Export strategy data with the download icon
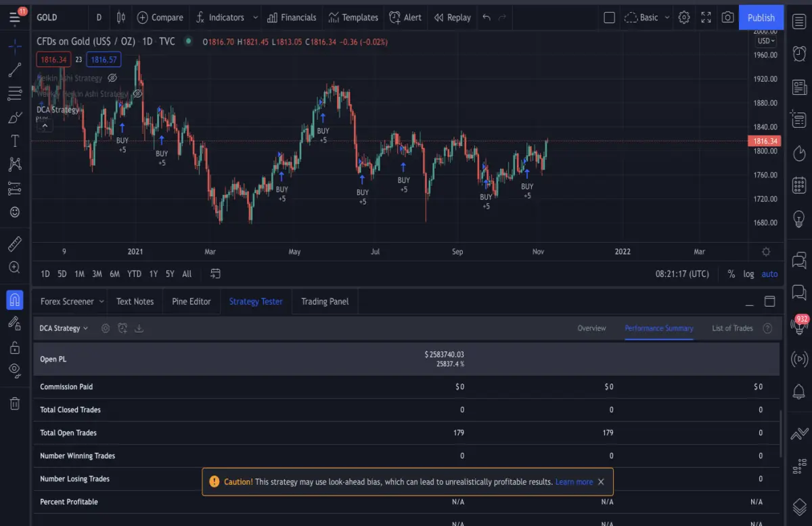 click(x=139, y=328)
